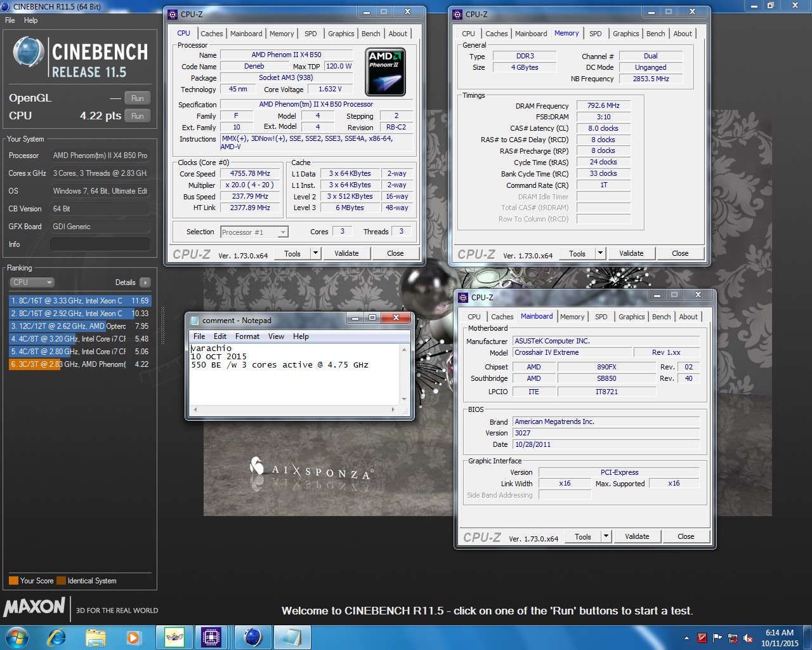Click Notepad vertical scrollbar up arrow
The image size is (812, 650).
pyautogui.click(x=404, y=349)
